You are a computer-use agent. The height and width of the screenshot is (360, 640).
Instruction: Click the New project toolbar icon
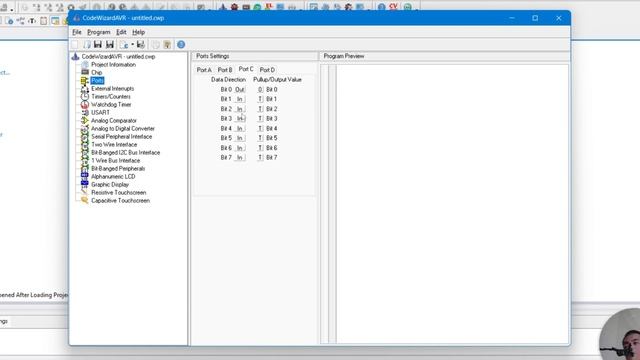pyautogui.click(x=75, y=44)
